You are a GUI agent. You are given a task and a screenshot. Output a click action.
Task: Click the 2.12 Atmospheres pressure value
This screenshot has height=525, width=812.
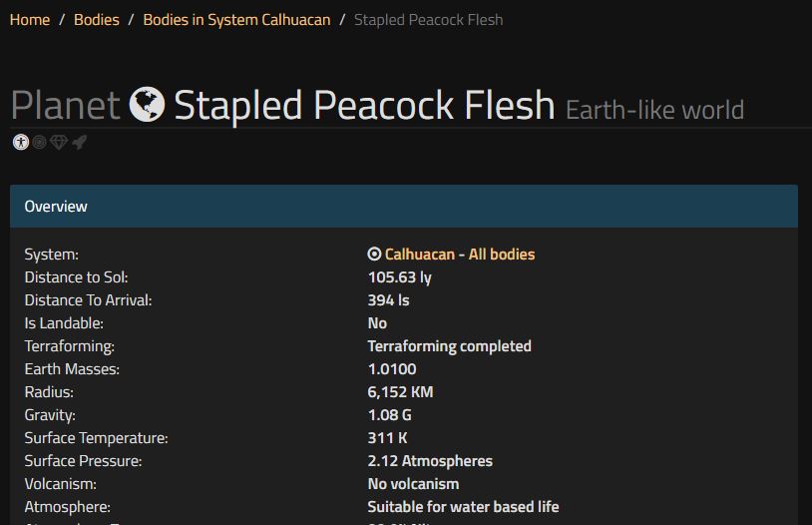click(430, 461)
